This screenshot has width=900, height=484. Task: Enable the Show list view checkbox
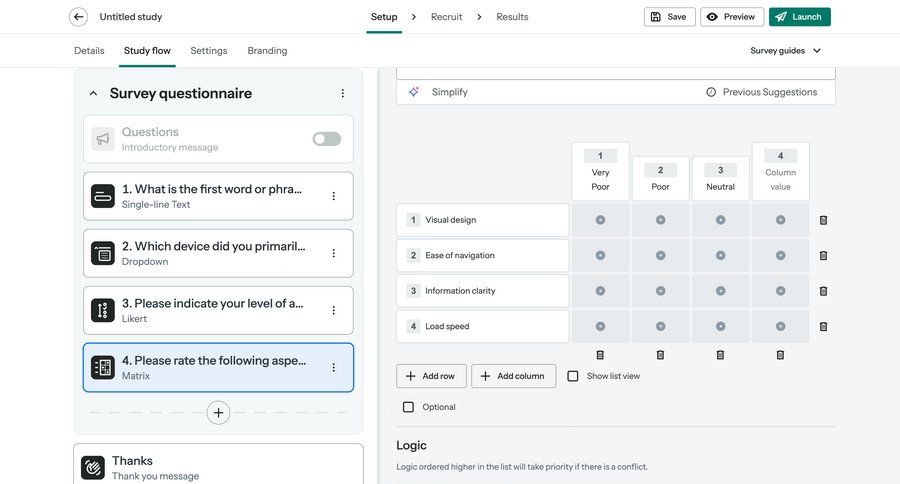pos(573,376)
